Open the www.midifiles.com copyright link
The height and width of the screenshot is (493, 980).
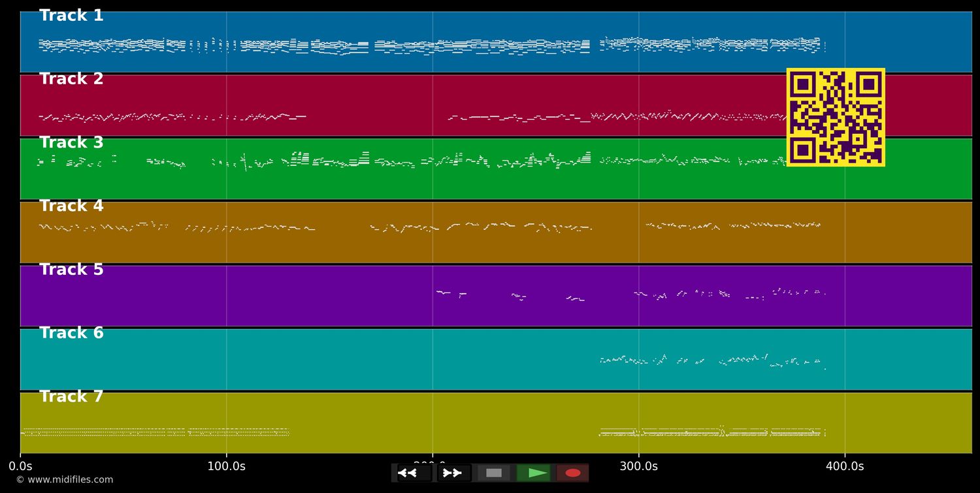[x=64, y=480]
